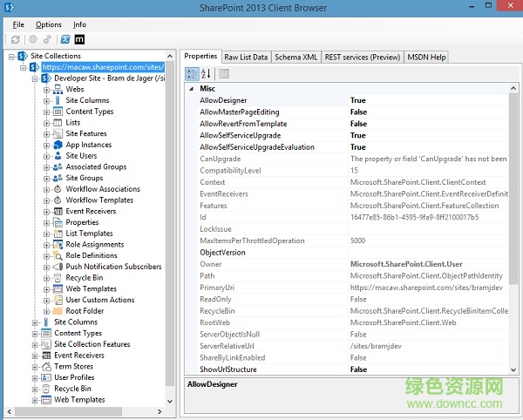This screenshot has width=523, height=420.
Task: Select the macaw.sharepoint.com site URL node
Action: (103, 67)
